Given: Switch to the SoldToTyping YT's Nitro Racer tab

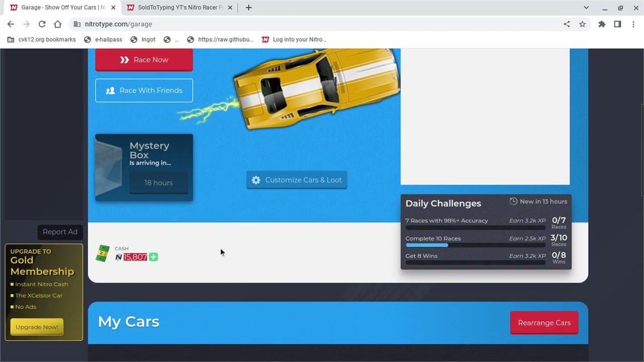Looking at the screenshot, I should click(179, 8).
